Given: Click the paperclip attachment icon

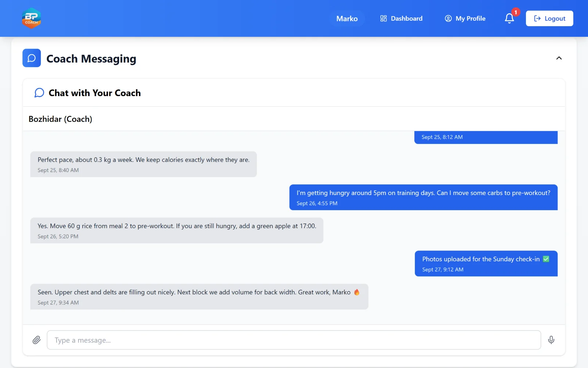Looking at the screenshot, I should click(x=36, y=340).
